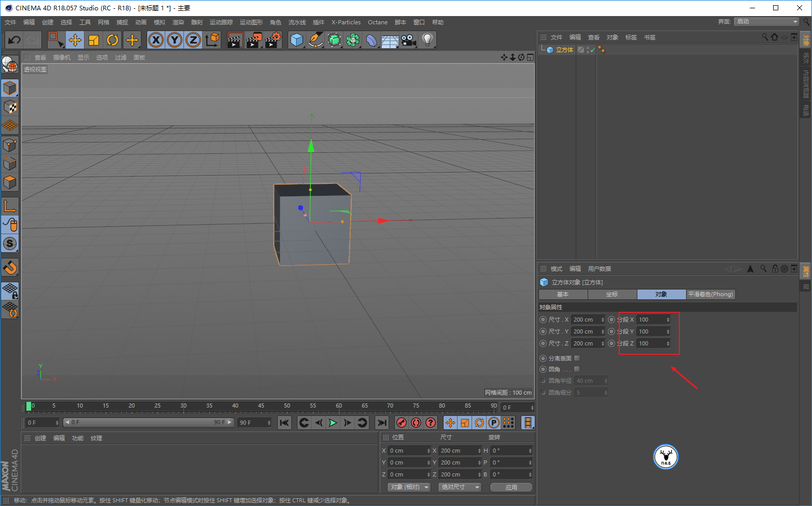
Task: Open the 文件 menu in main menu bar
Action: [x=10, y=22]
